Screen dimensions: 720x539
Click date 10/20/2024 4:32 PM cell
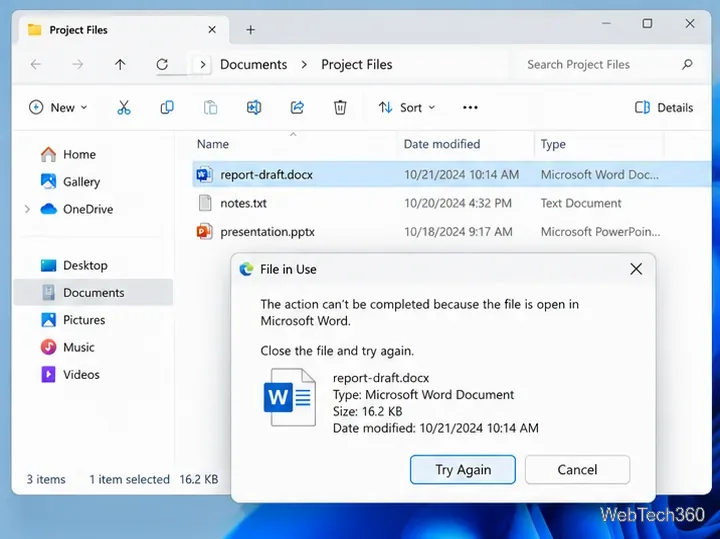(x=458, y=203)
